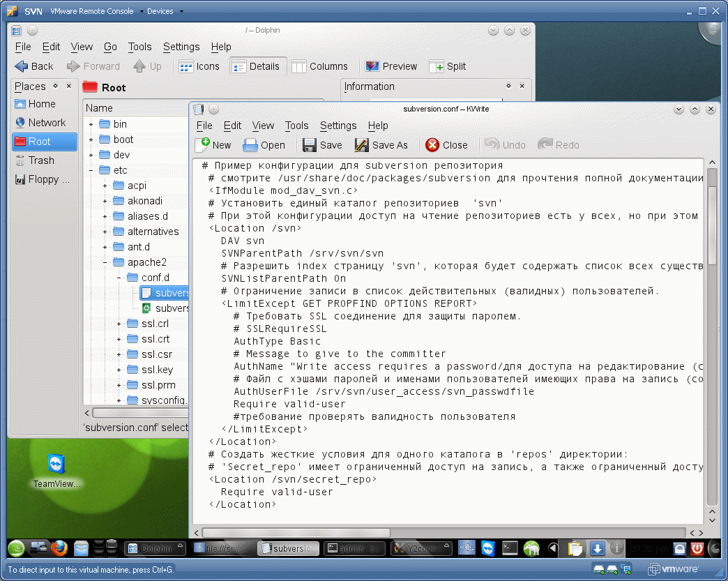Expand the bin folder in the tree

coord(91,124)
